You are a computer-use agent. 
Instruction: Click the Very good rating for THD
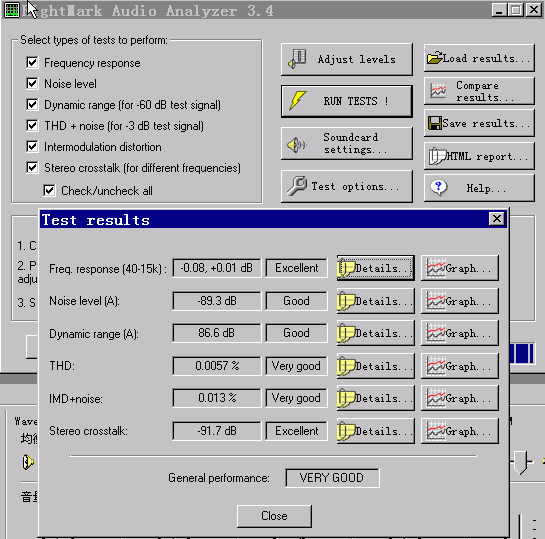(x=296, y=366)
